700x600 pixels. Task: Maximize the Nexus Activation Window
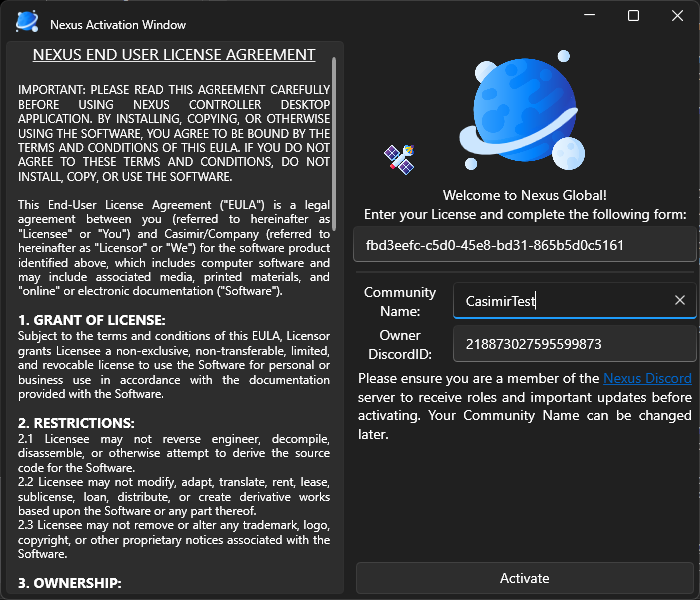click(633, 16)
